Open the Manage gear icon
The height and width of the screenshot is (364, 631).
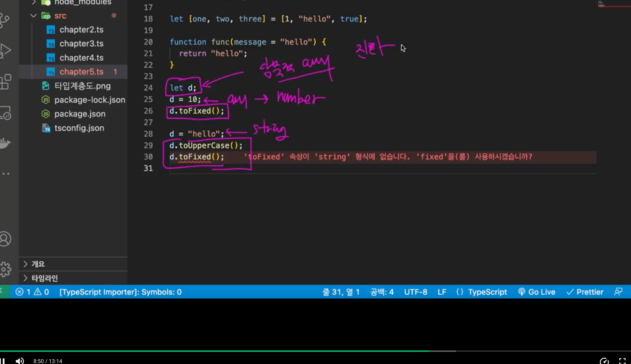5,270
